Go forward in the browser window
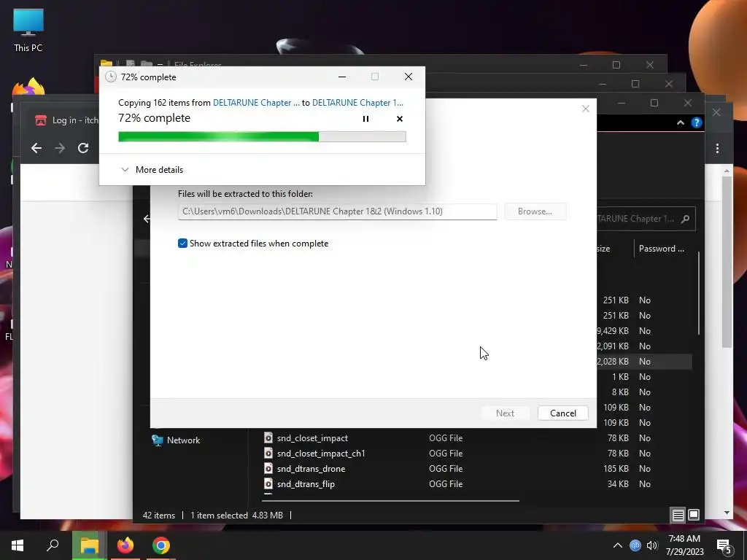 tap(60, 148)
